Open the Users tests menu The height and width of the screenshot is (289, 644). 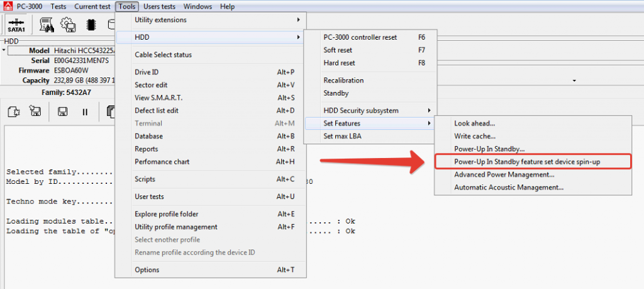(160, 6)
